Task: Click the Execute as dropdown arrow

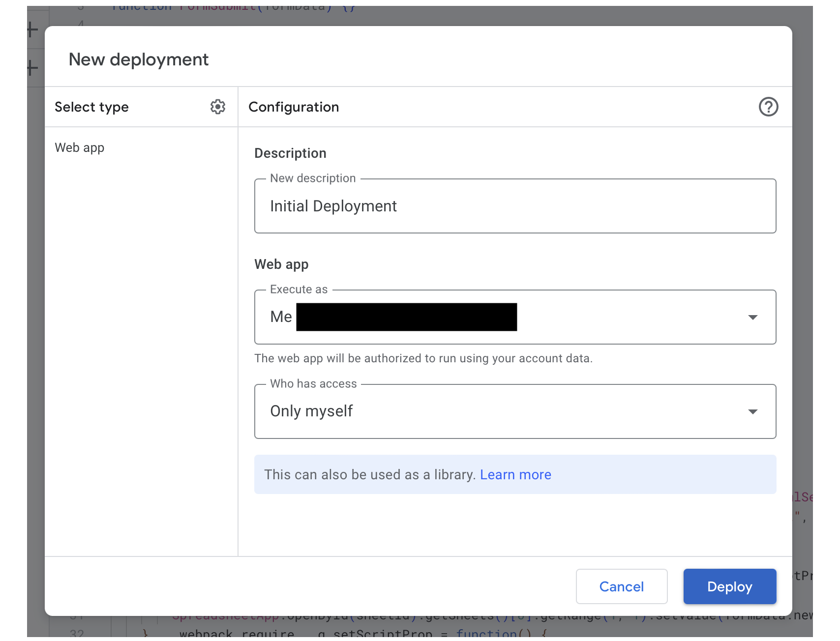Action: [x=752, y=317]
